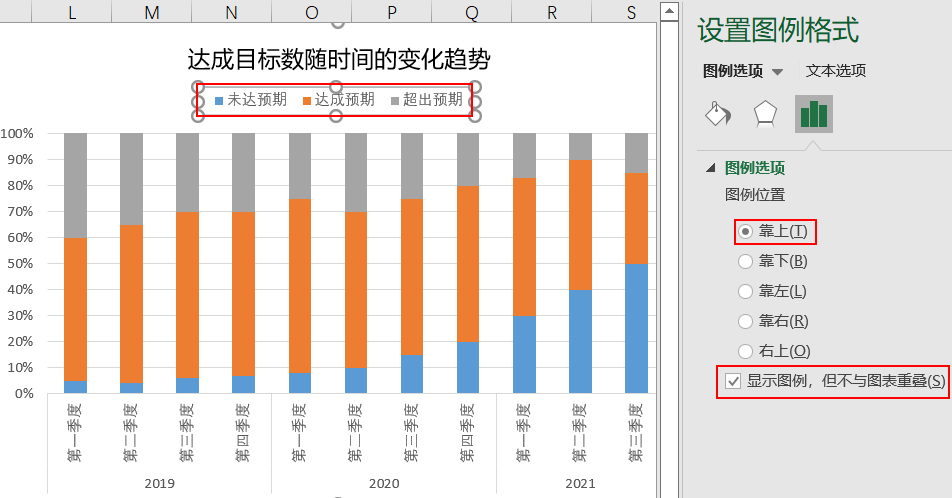Screen dimensions: 952x498
Task: Select chart title 达成目标数随时间的变化趋势
Action: 338,60
